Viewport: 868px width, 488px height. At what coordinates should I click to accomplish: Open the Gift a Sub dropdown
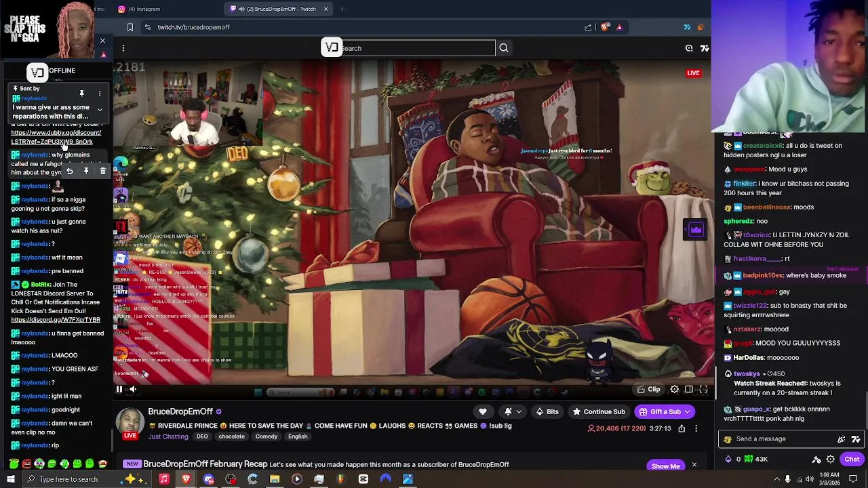[x=665, y=411]
